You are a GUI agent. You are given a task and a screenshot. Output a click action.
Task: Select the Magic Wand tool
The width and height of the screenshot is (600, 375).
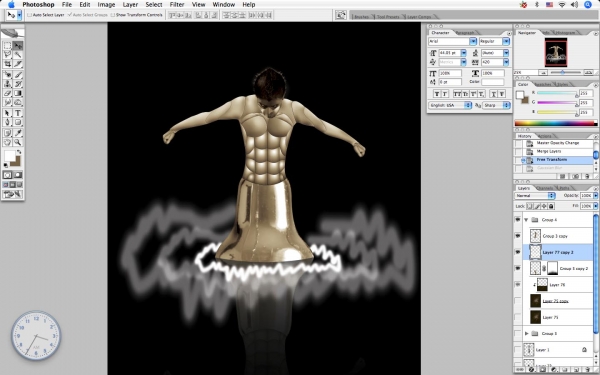click(18, 55)
